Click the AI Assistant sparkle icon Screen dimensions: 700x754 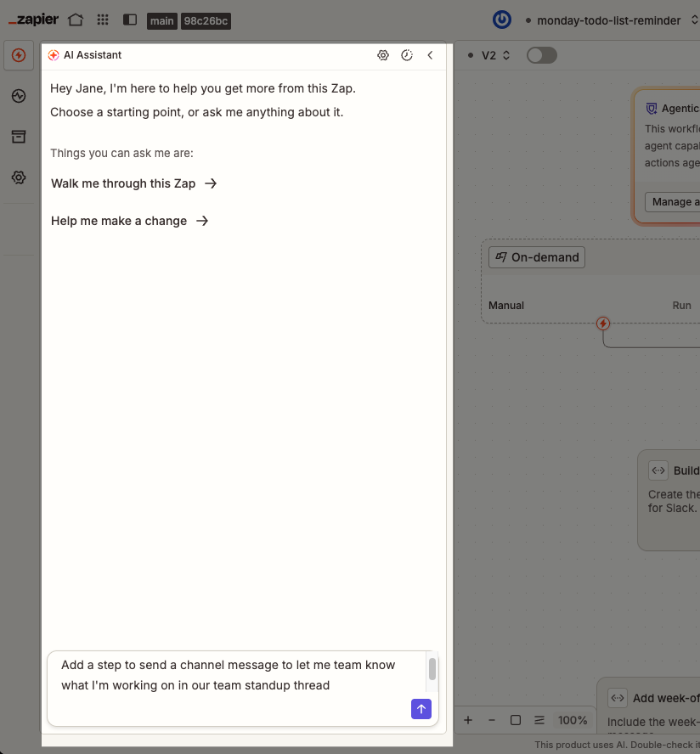point(54,55)
